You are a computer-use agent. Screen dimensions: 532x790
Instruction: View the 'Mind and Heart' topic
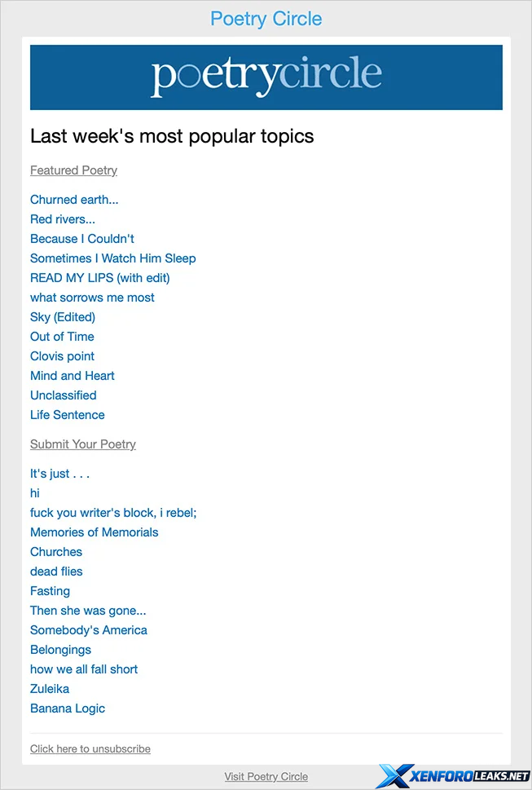click(x=72, y=376)
